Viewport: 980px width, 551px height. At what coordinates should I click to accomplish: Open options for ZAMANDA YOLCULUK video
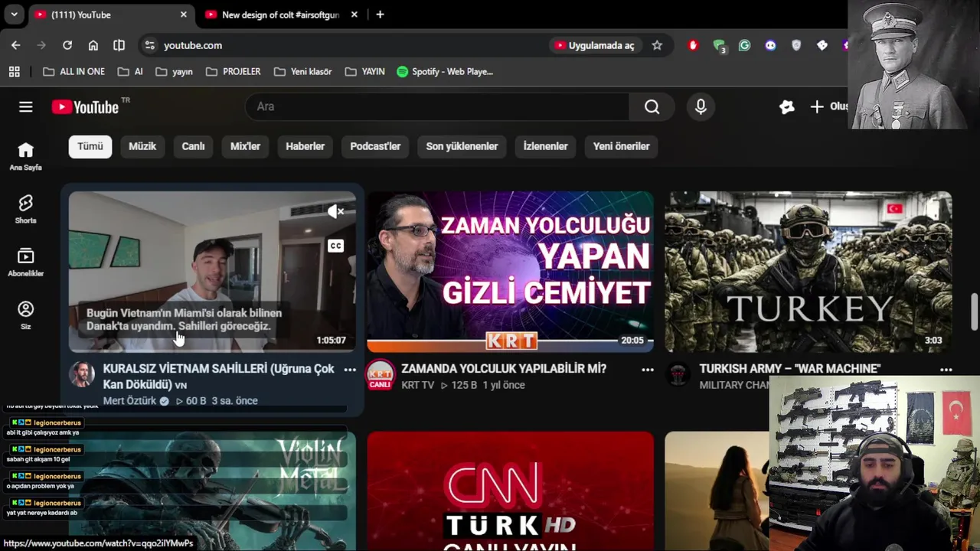(648, 370)
